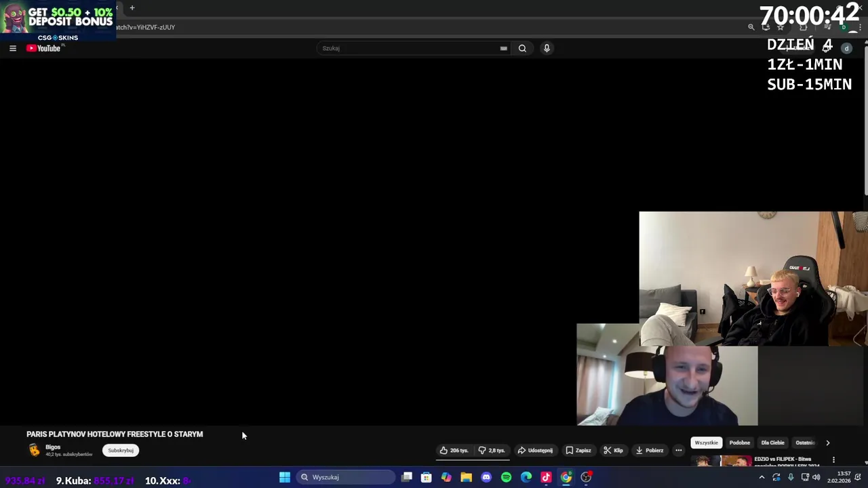Image resolution: width=868 pixels, height=488 pixels.
Task: Click the video title Paris Platynov Hotelowy Freestyle
Action: 115,434
